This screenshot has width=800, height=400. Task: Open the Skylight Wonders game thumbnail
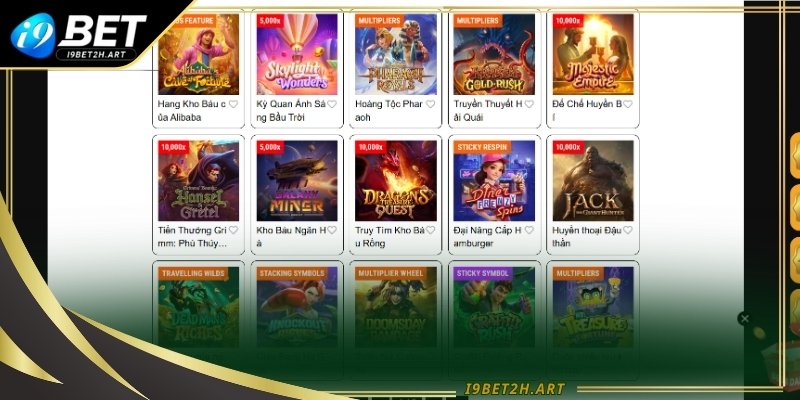[297, 54]
